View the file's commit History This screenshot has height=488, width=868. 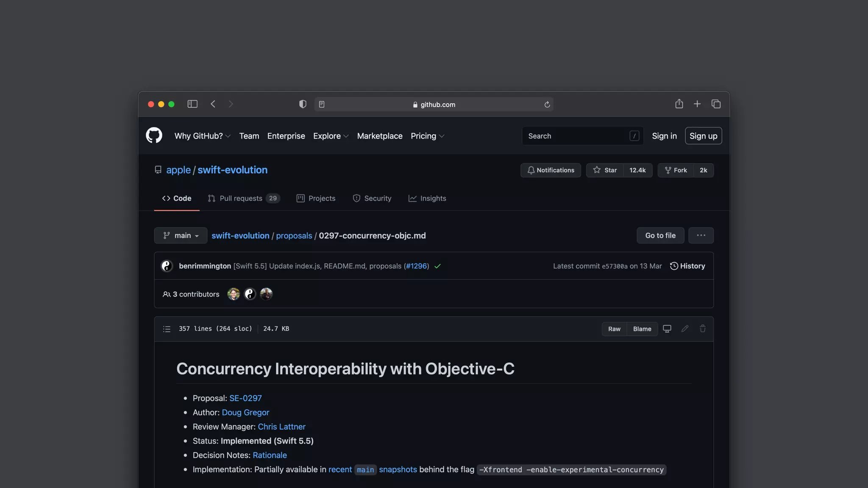click(687, 266)
